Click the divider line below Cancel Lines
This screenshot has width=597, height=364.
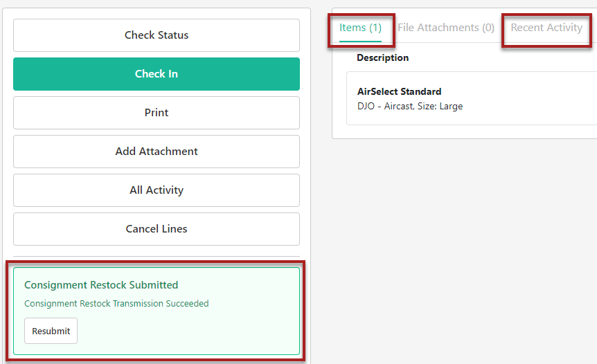pyautogui.click(x=157, y=257)
